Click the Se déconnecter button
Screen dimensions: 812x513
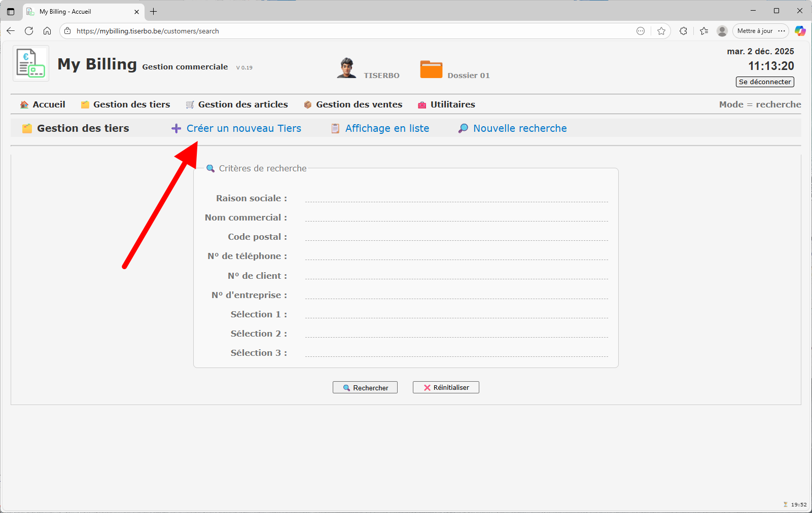pyautogui.click(x=764, y=82)
